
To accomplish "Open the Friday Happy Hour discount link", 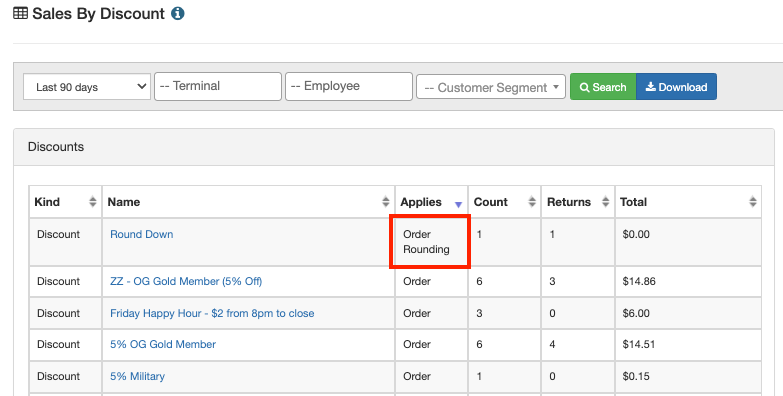I will click(x=212, y=313).
